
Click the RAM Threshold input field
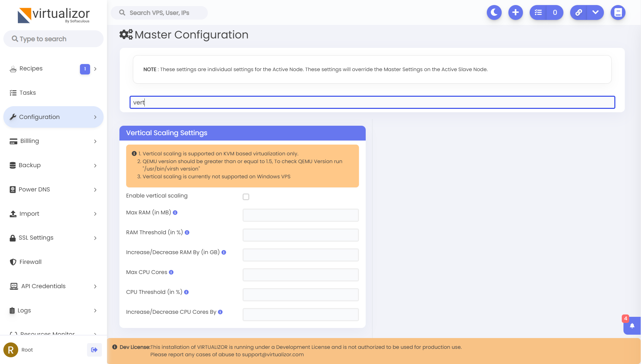301,235
